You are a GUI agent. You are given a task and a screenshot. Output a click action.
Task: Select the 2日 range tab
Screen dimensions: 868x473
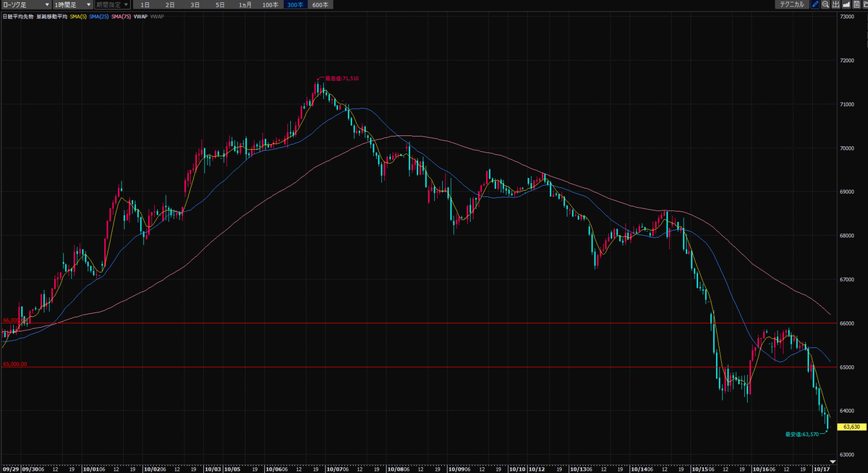171,4
